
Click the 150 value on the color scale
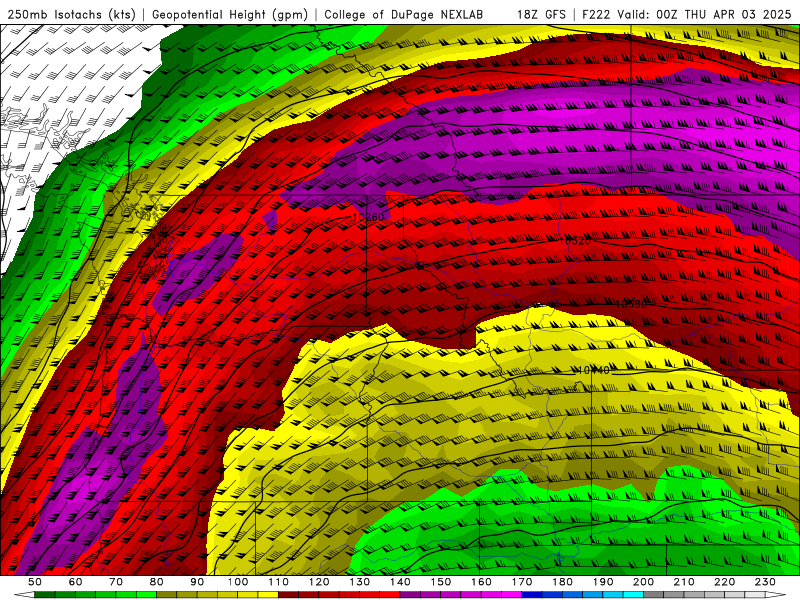pyautogui.click(x=441, y=582)
